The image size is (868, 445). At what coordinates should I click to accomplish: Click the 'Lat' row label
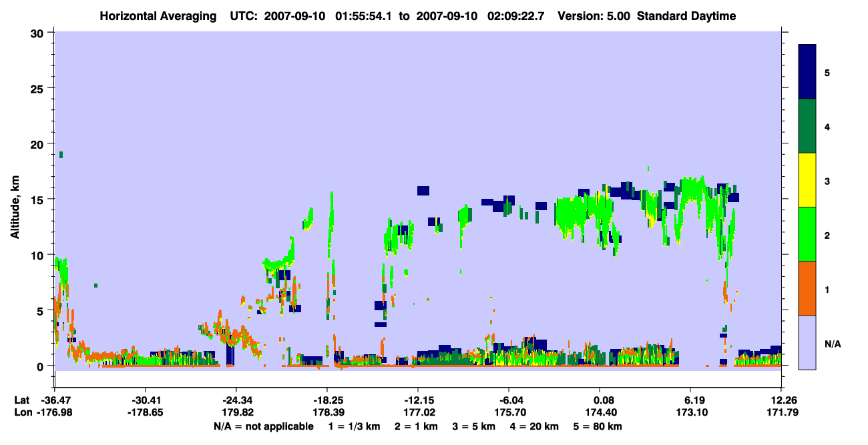tap(21, 400)
